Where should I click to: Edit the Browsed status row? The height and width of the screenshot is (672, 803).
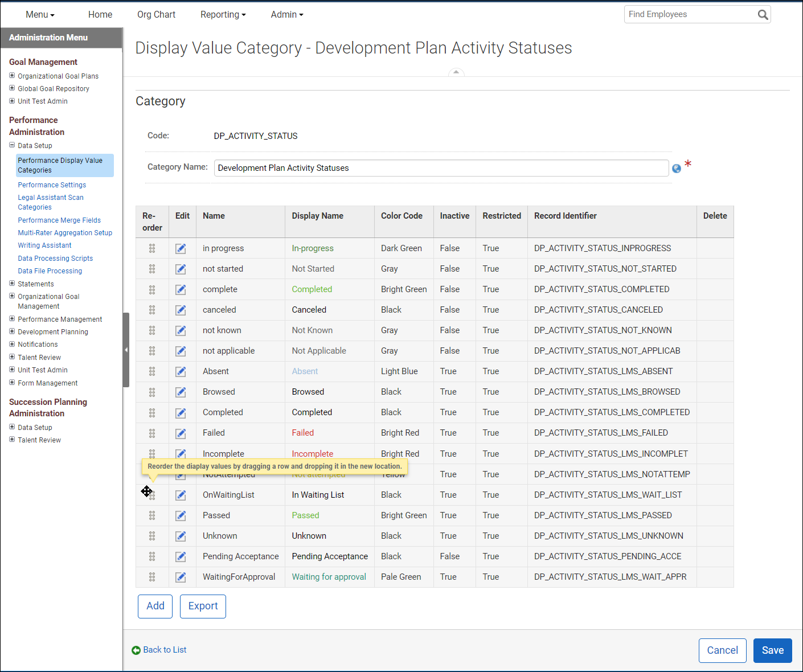(x=181, y=392)
